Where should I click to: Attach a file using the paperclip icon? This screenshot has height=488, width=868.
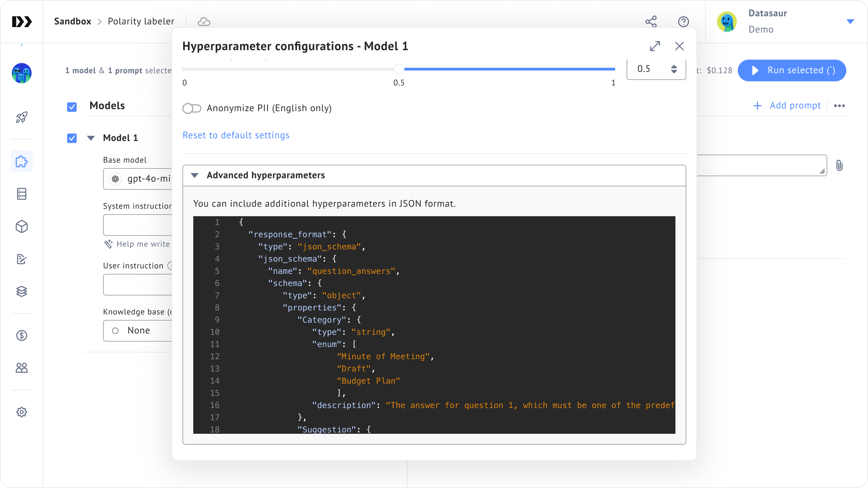click(840, 166)
